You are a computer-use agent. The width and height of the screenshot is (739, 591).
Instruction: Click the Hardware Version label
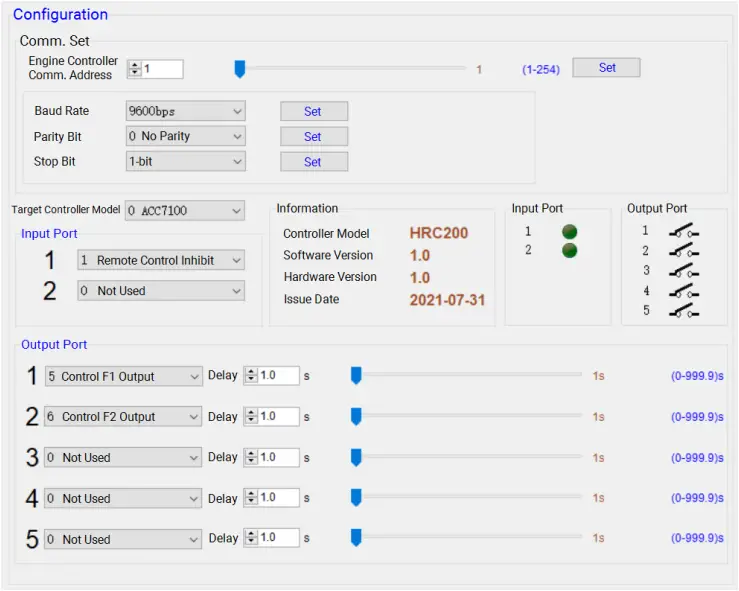click(330, 277)
